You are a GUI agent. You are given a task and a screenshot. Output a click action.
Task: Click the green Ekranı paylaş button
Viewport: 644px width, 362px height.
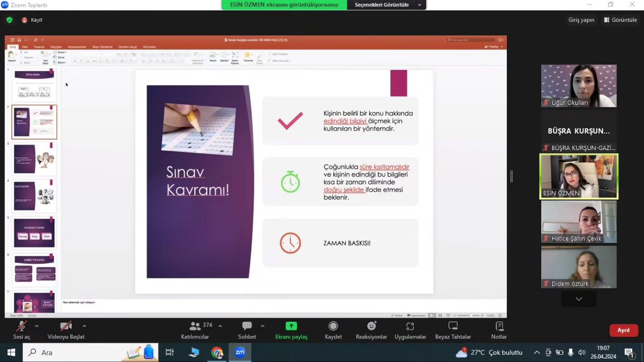click(x=291, y=330)
